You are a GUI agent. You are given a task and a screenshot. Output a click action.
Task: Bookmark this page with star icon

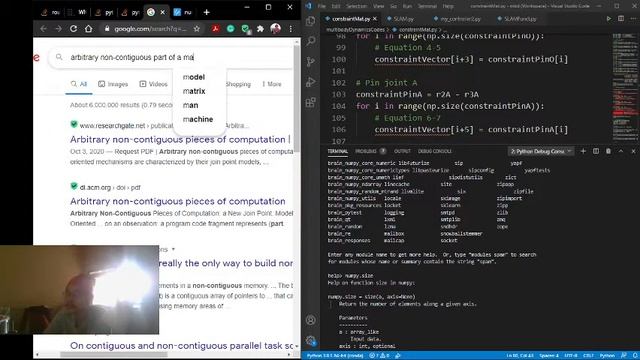pos(197,29)
